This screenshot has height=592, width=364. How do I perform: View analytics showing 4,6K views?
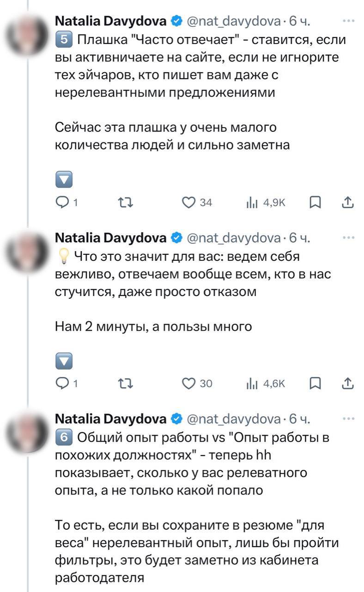(252, 383)
